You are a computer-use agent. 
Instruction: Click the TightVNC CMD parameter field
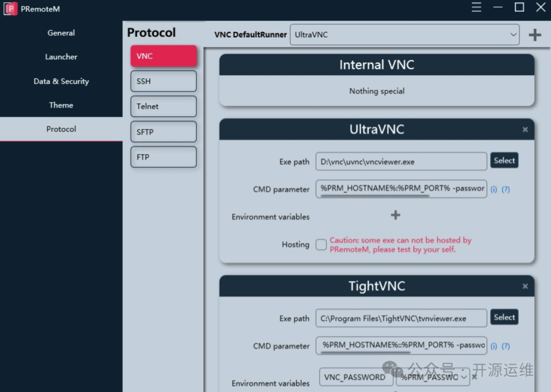pos(402,345)
